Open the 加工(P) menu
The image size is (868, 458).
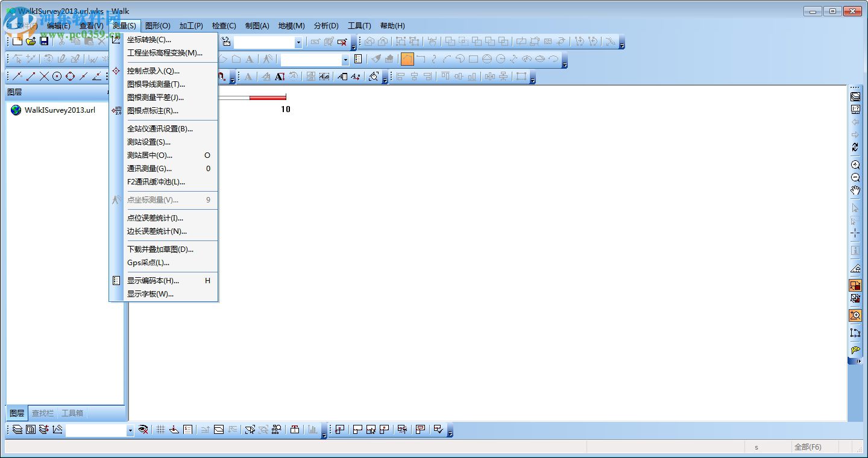[x=191, y=26]
